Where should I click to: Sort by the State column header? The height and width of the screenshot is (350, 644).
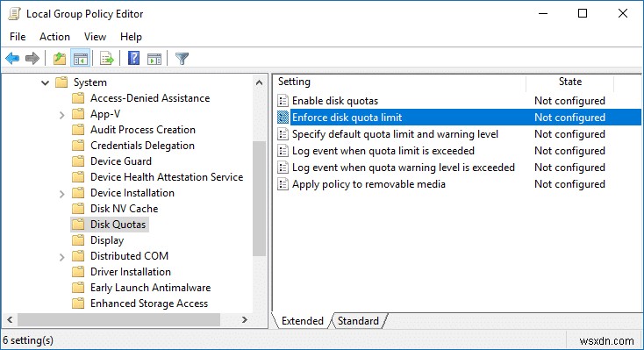pos(570,82)
